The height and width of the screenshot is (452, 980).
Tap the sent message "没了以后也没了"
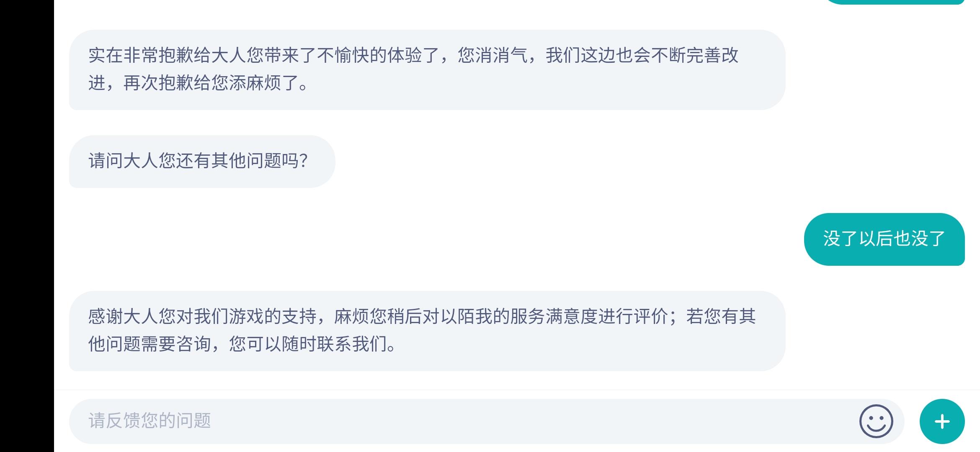[884, 239]
